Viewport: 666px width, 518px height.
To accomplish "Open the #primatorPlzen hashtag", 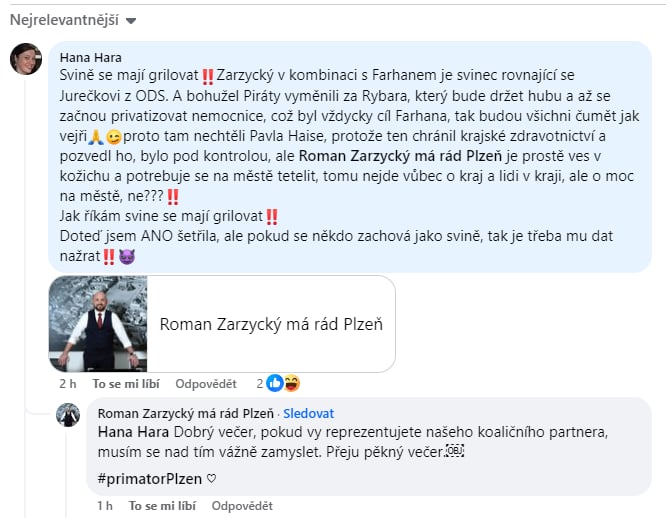I will tap(150, 479).
